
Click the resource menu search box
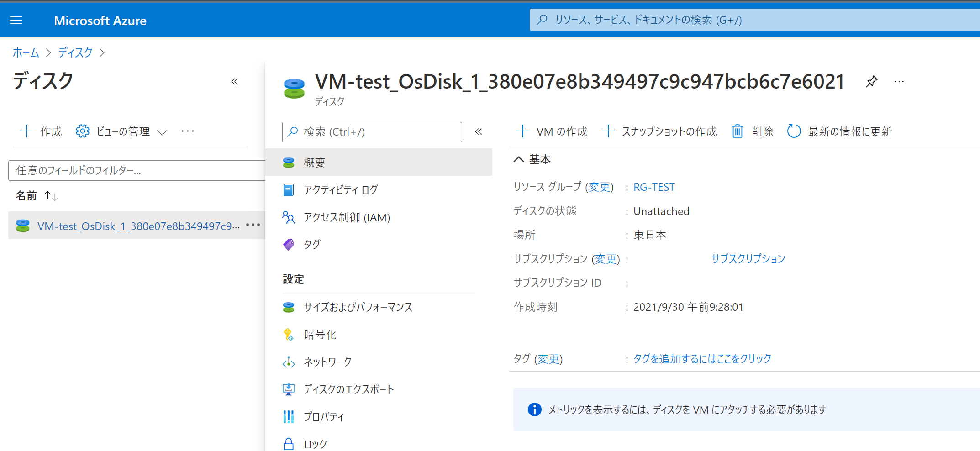pos(372,132)
